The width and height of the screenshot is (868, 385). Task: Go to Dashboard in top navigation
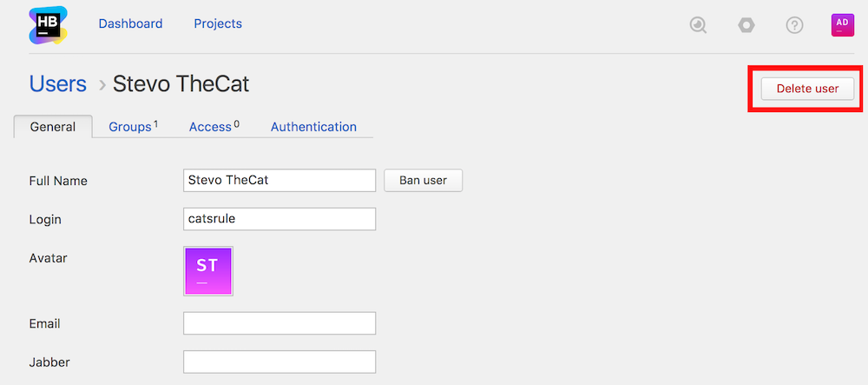(x=130, y=23)
